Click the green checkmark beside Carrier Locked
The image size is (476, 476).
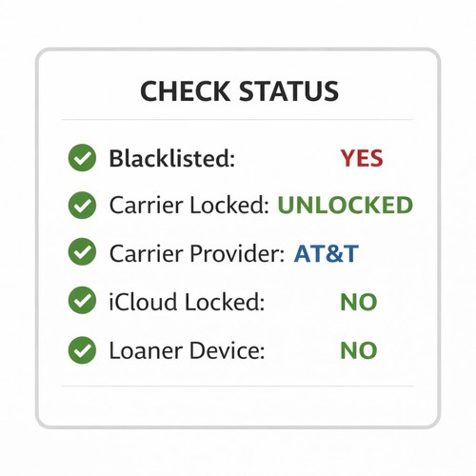pos(82,205)
